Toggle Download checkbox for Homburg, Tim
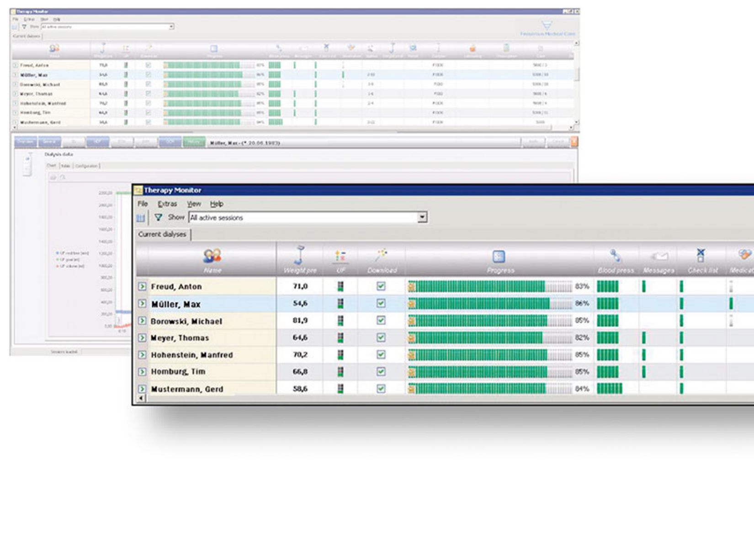Screen dimensions: 754x560 click(x=381, y=372)
